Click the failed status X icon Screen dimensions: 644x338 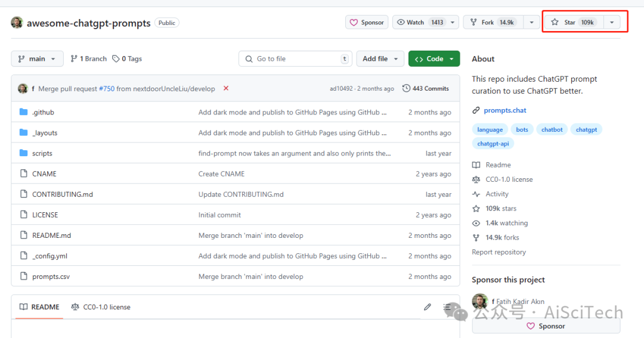tap(226, 88)
